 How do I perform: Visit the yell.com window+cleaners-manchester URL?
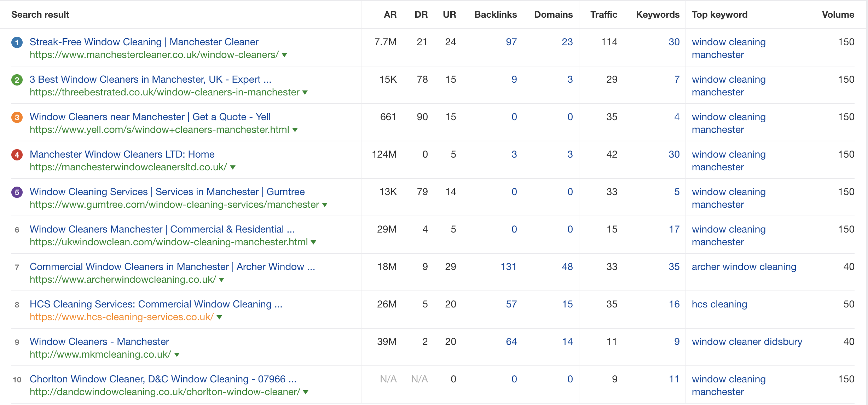160,130
